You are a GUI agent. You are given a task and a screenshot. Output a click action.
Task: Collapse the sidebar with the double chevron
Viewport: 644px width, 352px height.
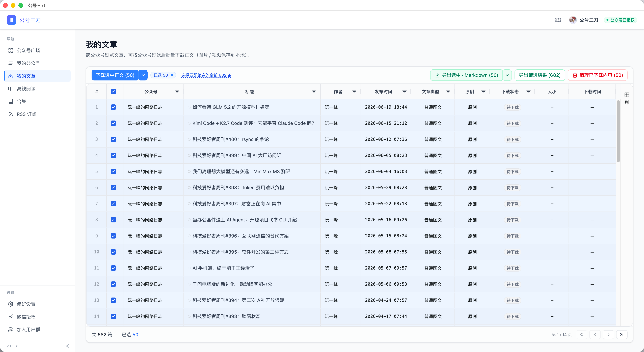coord(67,346)
